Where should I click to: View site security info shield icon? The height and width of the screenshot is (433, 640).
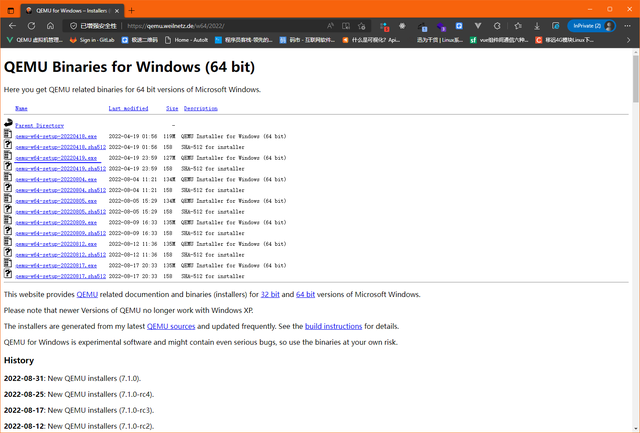click(73, 26)
